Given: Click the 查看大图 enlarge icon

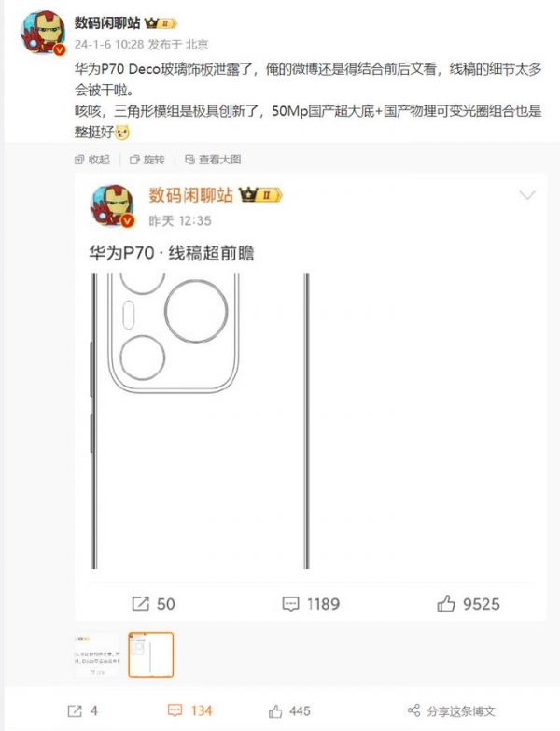Looking at the screenshot, I should coord(189,160).
